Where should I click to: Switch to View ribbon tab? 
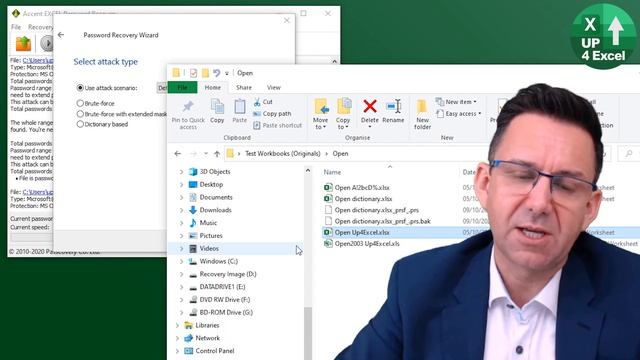[x=273, y=87]
